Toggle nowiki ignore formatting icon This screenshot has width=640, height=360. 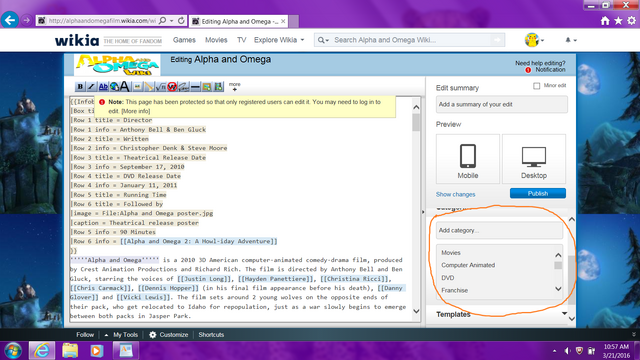click(172, 87)
